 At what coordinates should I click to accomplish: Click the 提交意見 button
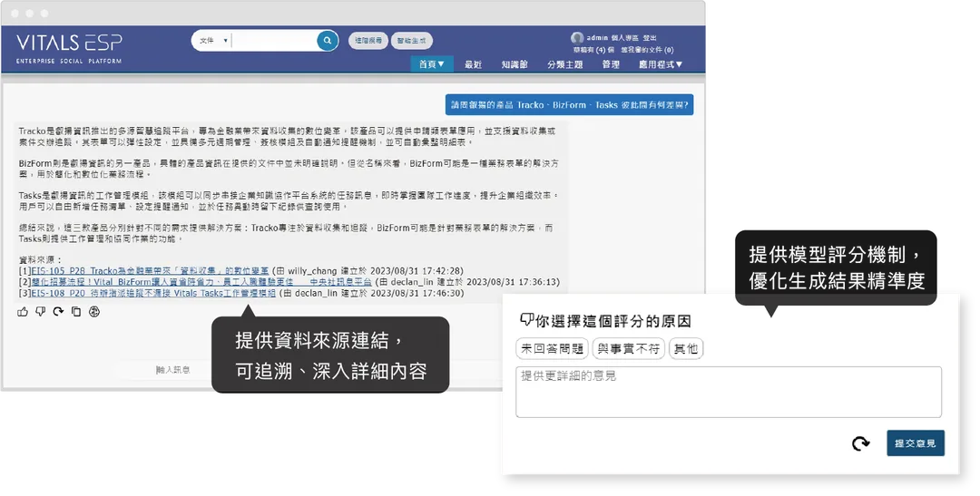point(915,443)
